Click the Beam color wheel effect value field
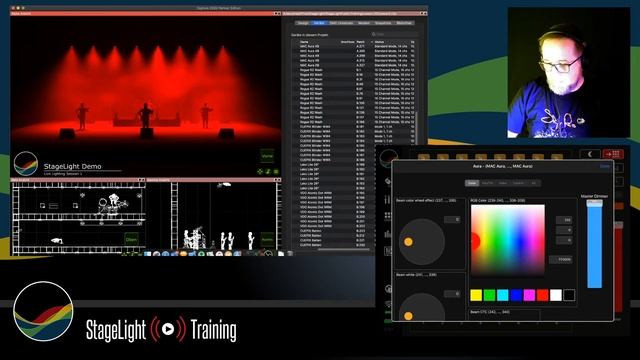The image size is (640, 360). click(x=452, y=220)
